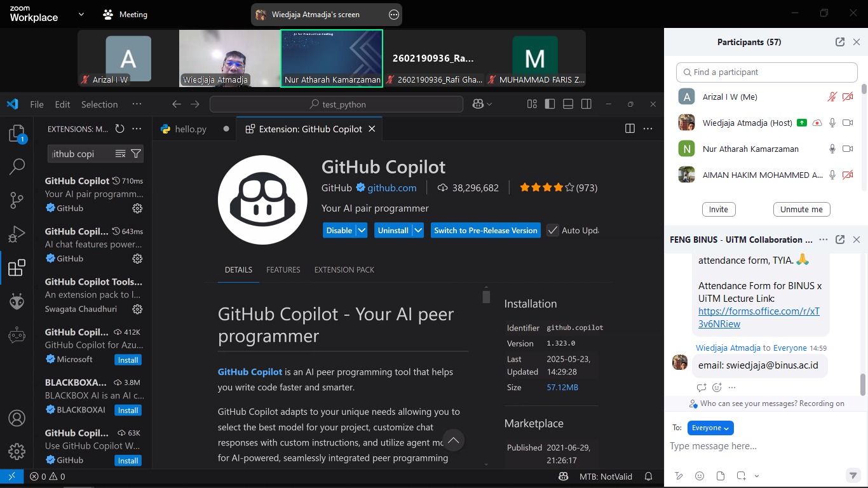Open more actions in Extensions header
This screenshot has height=488, width=868.
coord(137,129)
